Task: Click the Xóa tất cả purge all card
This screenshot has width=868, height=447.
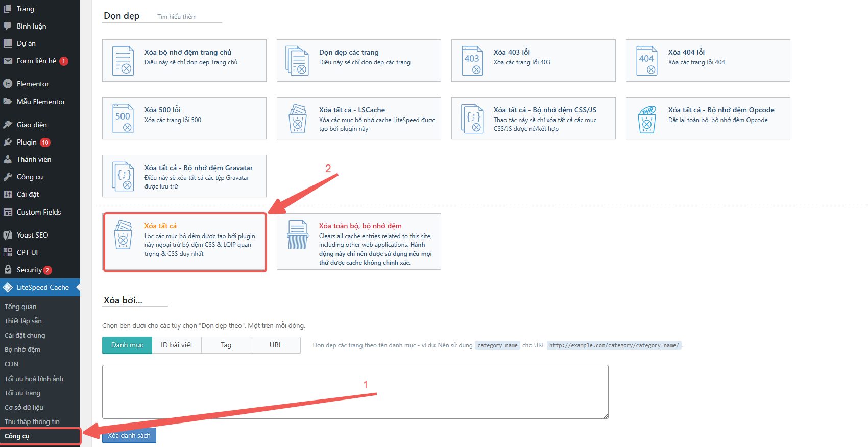Action: point(184,241)
